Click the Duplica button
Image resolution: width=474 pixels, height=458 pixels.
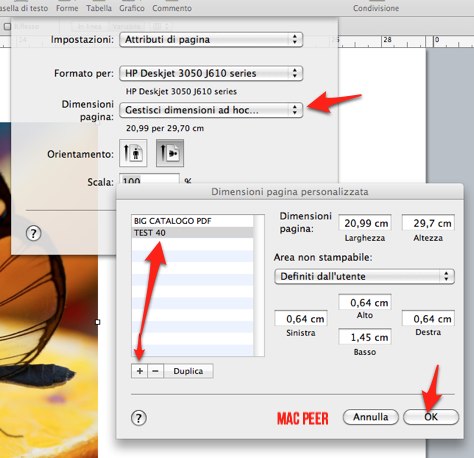tap(188, 371)
